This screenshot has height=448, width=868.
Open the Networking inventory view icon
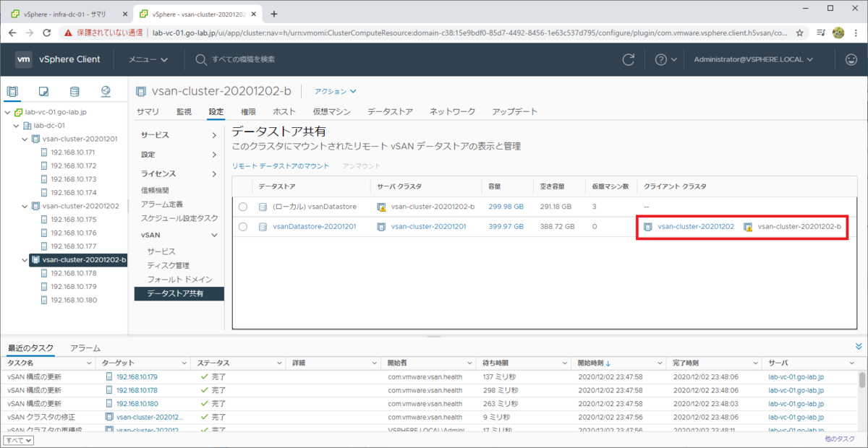pyautogui.click(x=106, y=91)
